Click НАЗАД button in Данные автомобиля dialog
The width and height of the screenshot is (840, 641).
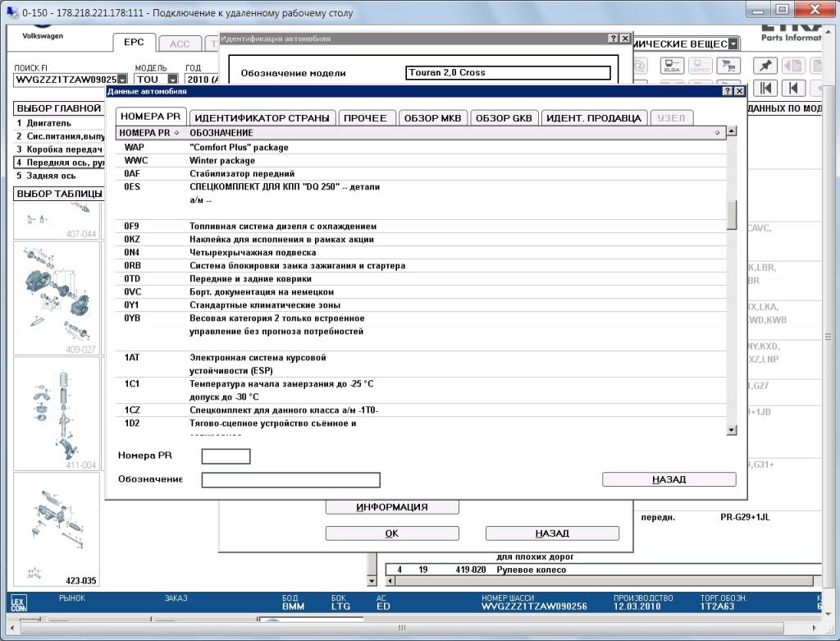point(669,479)
